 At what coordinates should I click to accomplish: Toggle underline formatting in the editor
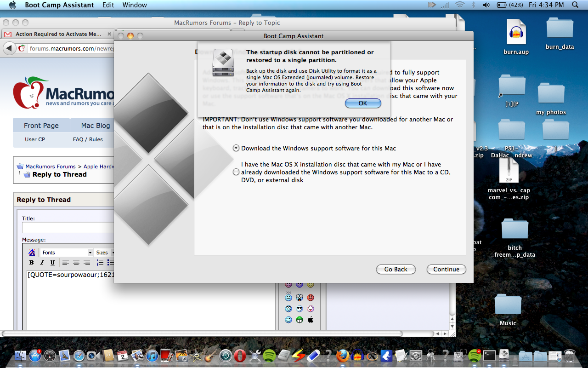click(x=52, y=263)
